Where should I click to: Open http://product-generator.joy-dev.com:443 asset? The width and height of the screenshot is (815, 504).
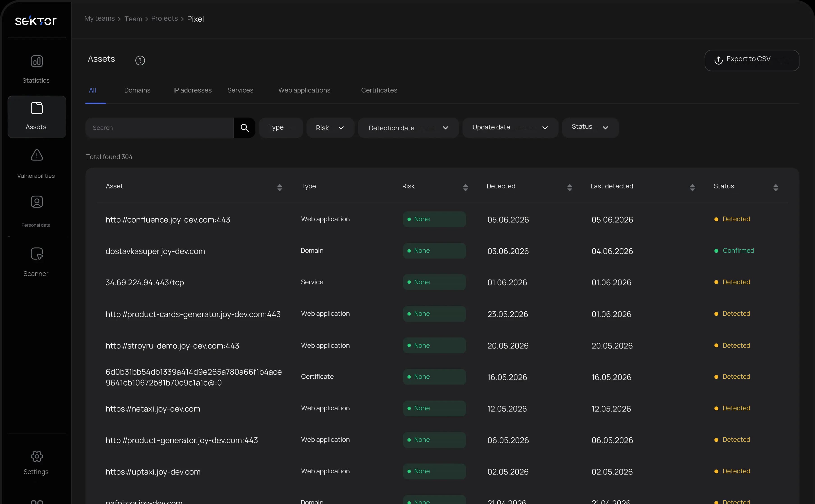click(x=181, y=441)
